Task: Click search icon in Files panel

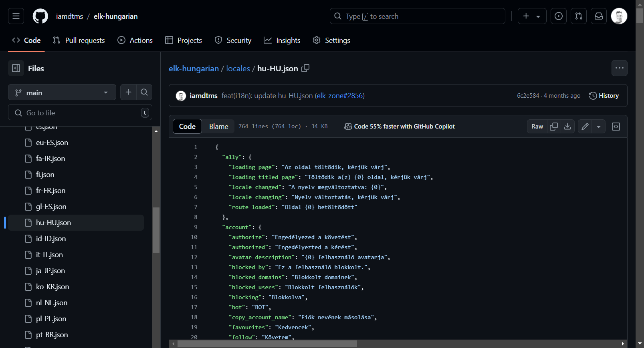Action: [x=144, y=92]
